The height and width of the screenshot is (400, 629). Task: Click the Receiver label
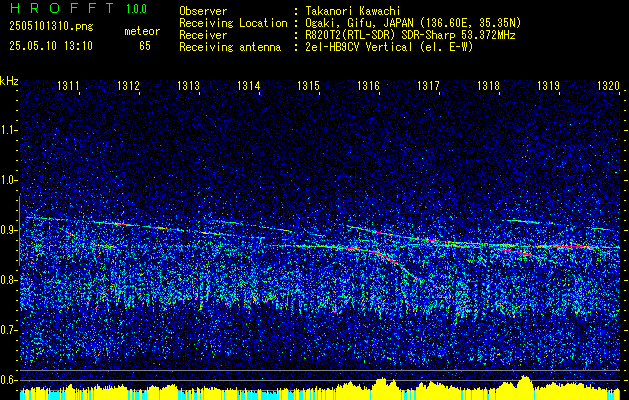(x=203, y=35)
